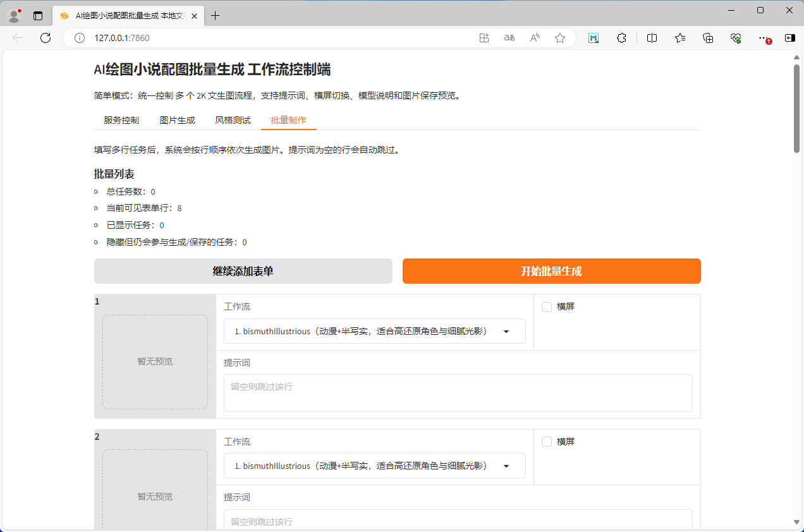Click the page vertical scrollbar thumb
The width and height of the screenshot is (804, 532).
click(796, 107)
